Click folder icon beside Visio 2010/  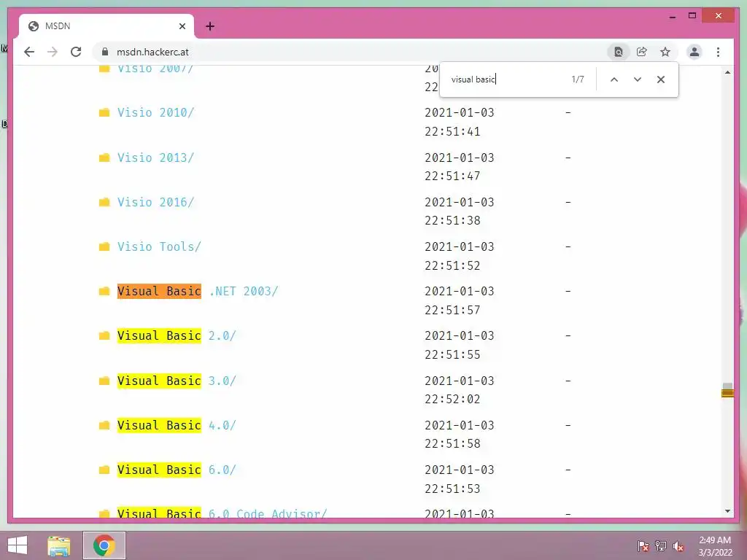104,112
